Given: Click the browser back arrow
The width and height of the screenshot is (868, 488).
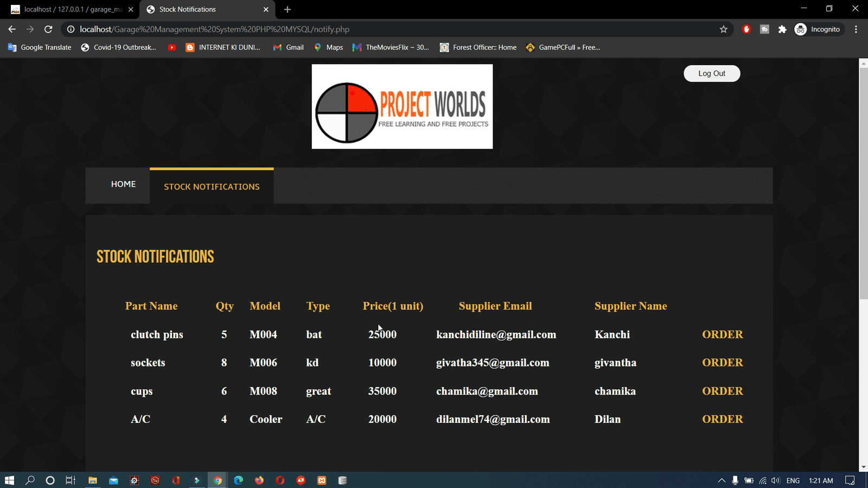Looking at the screenshot, I should [12, 29].
